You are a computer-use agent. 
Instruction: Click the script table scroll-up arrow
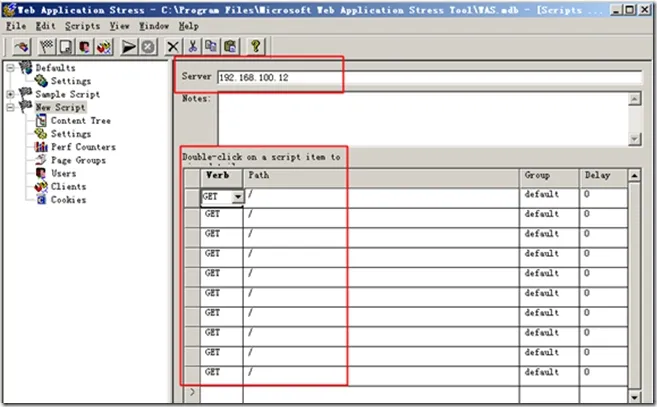pyautogui.click(x=634, y=175)
